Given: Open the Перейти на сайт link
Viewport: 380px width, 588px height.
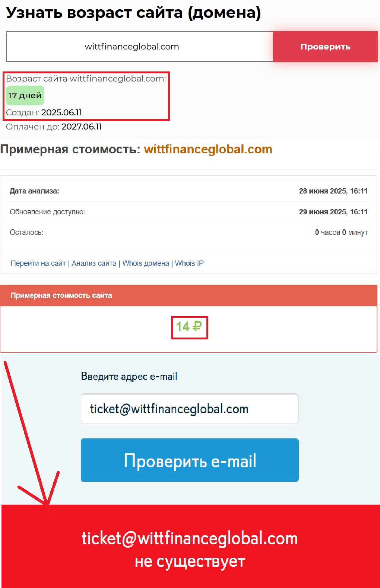Looking at the screenshot, I should 38,263.
